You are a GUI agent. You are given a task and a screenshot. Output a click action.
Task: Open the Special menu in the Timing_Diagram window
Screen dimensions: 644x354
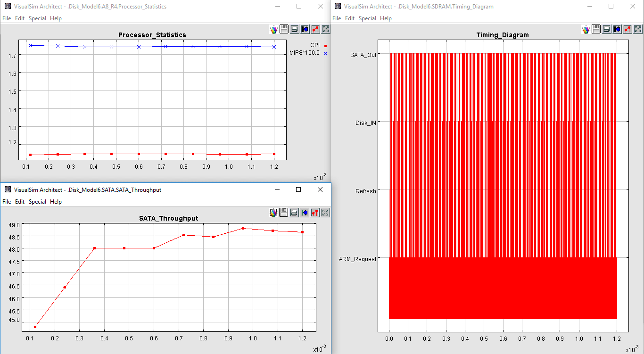click(367, 18)
